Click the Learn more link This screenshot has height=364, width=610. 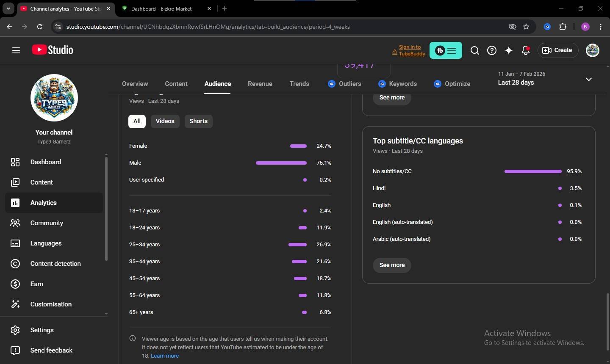pos(164,356)
